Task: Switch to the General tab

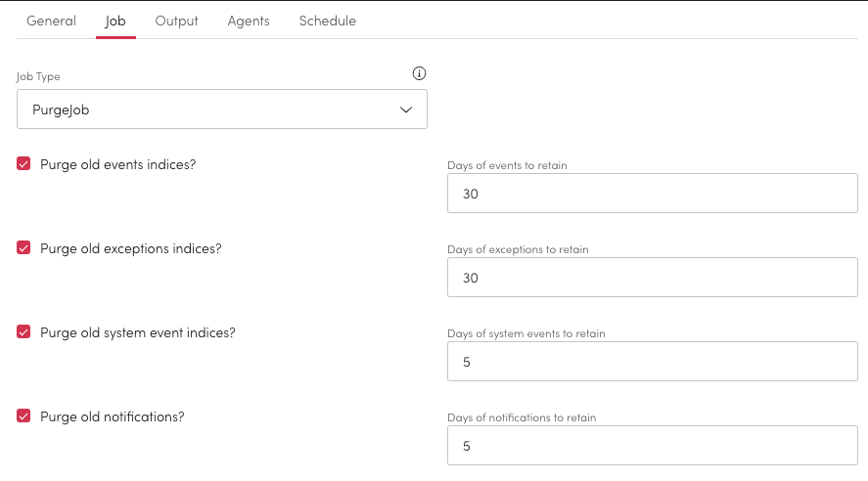Action: coord(51,21)
